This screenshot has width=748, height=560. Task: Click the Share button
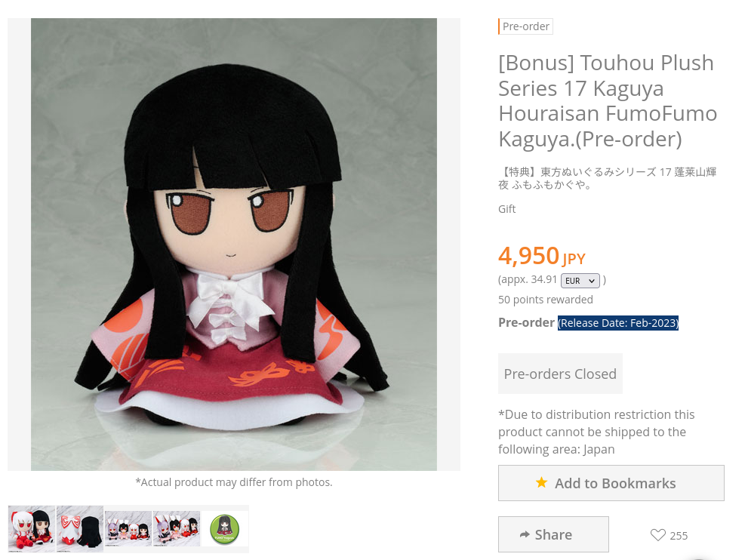pos(553,534)
